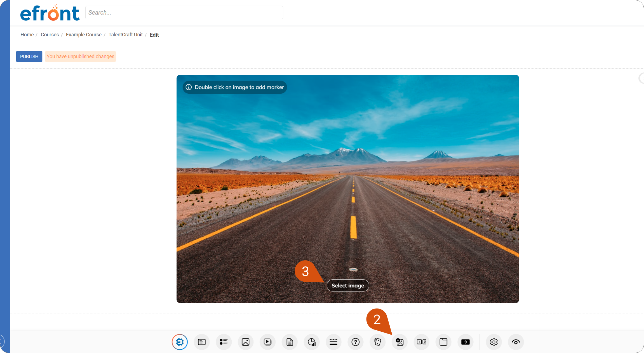Add a divider lines block

click(x=333, y=342)
